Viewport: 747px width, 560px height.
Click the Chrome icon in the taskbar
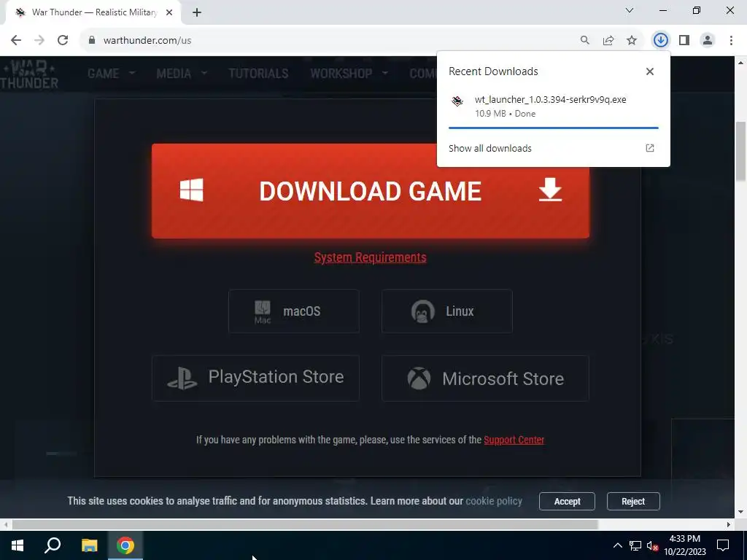(x=125, y=545)
